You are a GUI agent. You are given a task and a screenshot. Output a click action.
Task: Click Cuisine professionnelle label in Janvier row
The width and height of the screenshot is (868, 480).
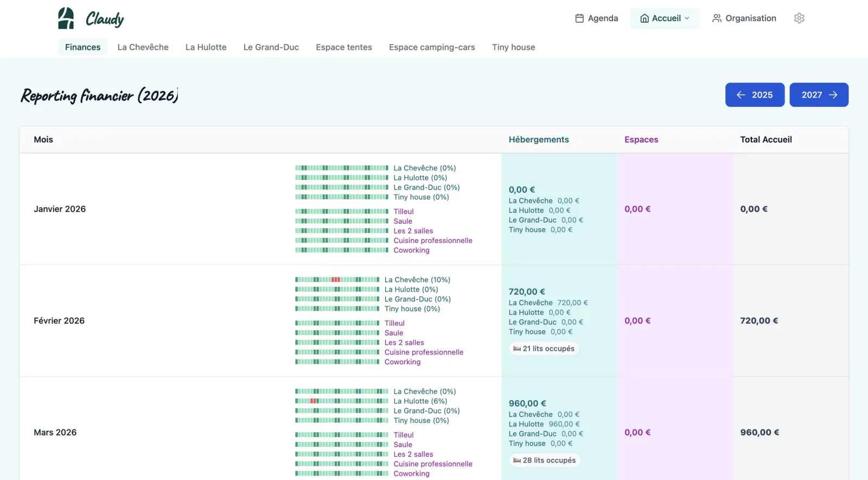[433, 241]
